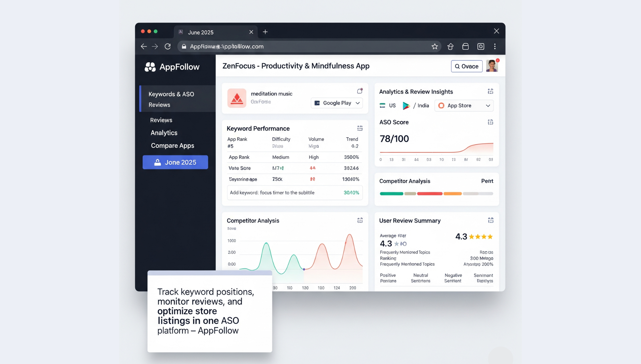The width and height of the screenshot is (641, 364).
Task: Open Compare Apps in the sidebar
Action: click(x=172, y=146)
